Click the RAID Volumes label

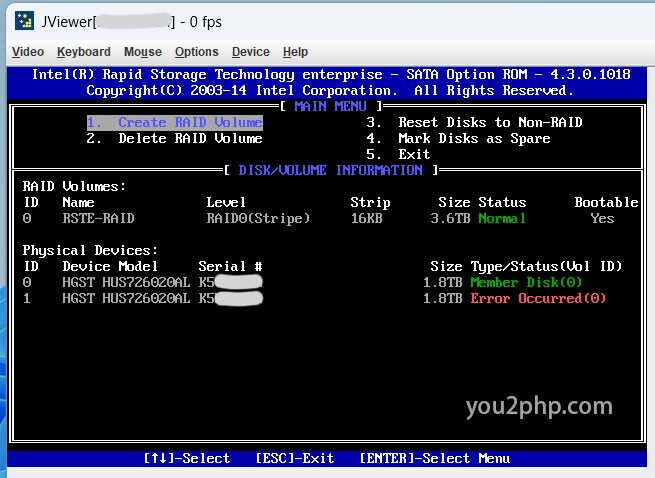coord(74,186)
